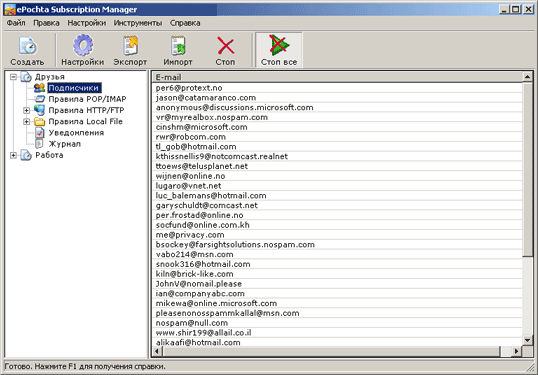Select kthissnellis9@notcomcast.realnet row
The height and width of the screenshot is (375, 538).
pos(338,156)
